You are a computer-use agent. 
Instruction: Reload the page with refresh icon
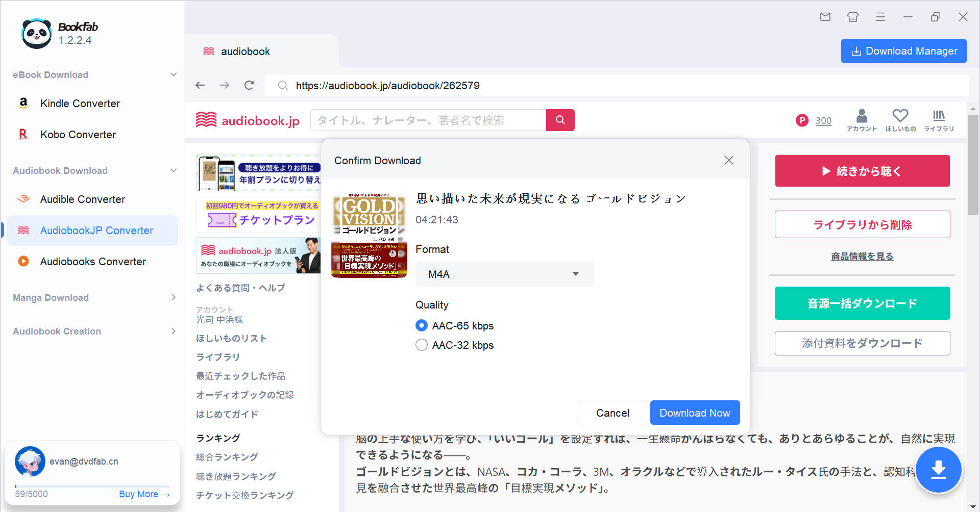coord(249,85)
